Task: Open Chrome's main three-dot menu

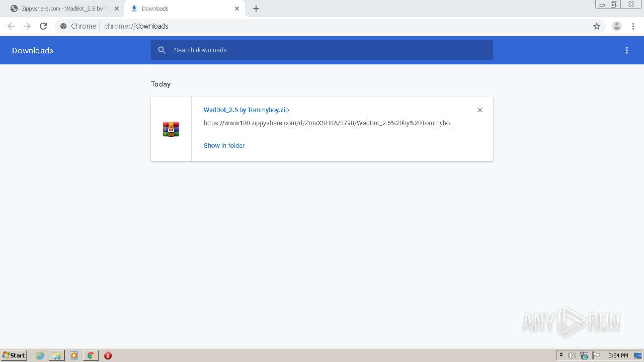Action: 633,26
